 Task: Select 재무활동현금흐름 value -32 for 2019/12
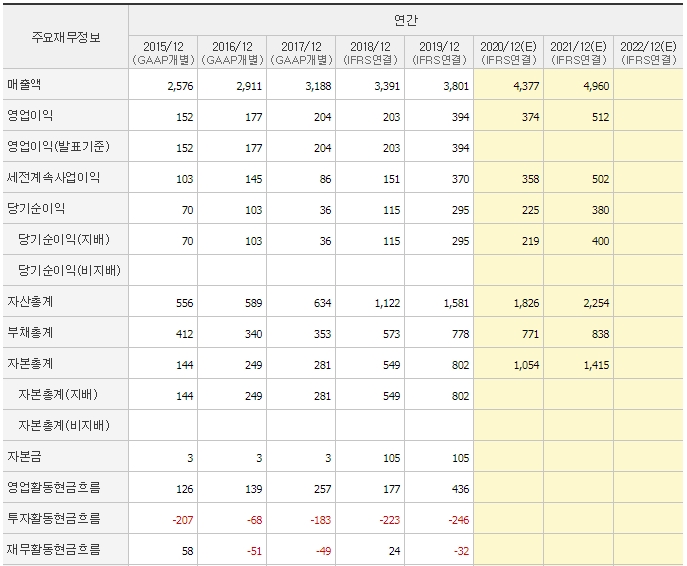click(x=461, y=552)
